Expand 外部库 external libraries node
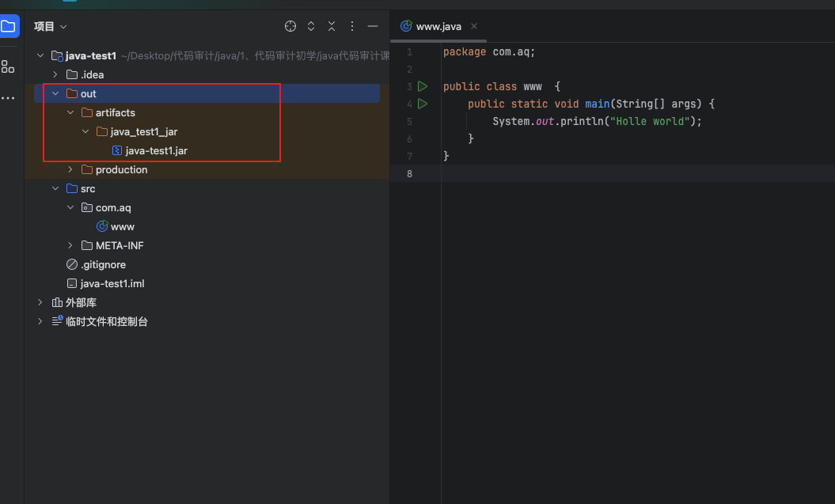This screenshot has width=835, height=504. 40,302
